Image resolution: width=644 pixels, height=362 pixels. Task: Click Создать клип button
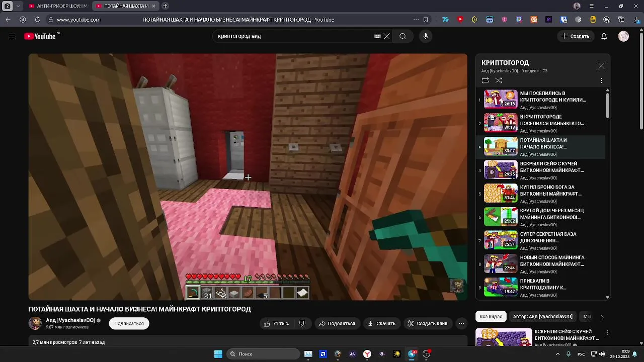[x=427, y=323]
